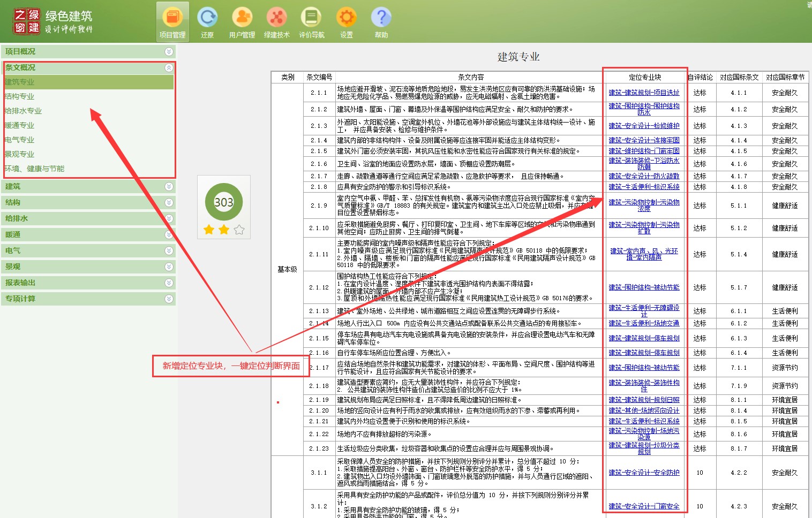The image size is (812, 518).
Task: Click the 专项计算 panel header
Action: 88,299
